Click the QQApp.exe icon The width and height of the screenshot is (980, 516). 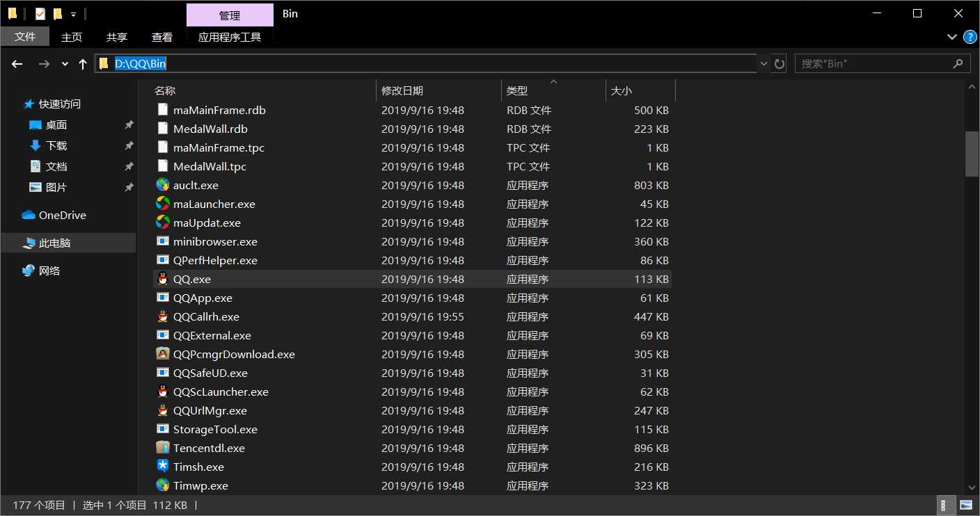pos(162,298)
